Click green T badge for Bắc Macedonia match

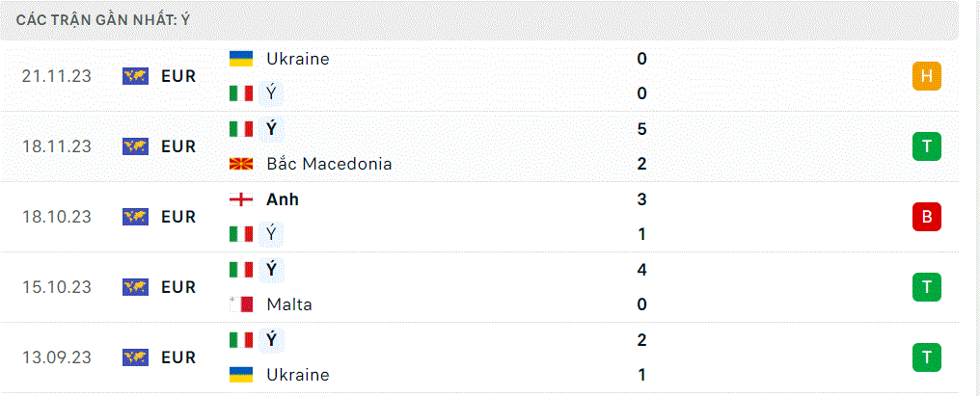point(926,146)
